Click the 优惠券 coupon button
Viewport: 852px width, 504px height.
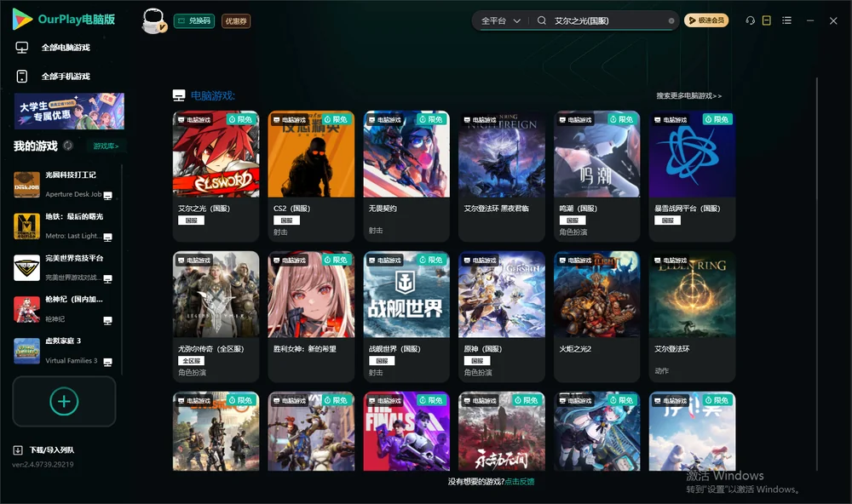[236, 21]
